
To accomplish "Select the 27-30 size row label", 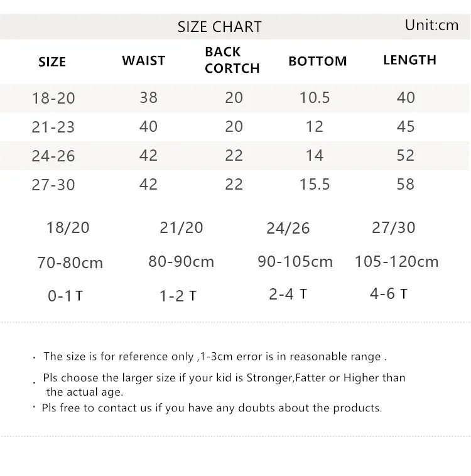I will tap(53, 185).
